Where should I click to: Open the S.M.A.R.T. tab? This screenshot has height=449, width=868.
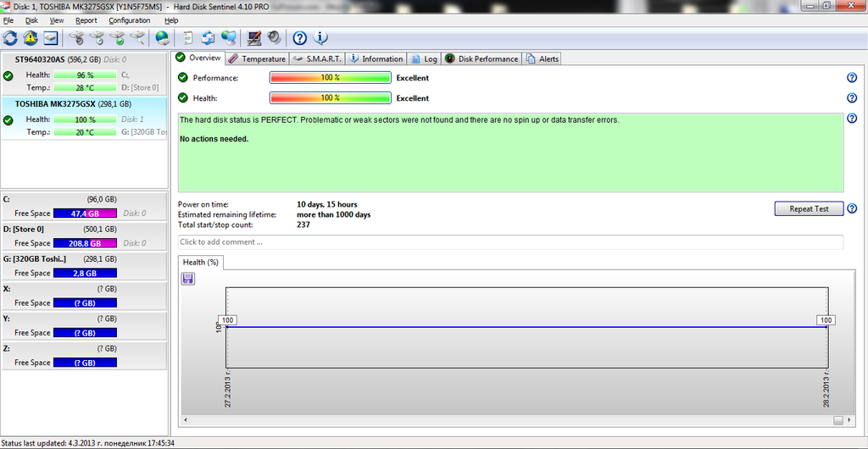pos(317,58)
